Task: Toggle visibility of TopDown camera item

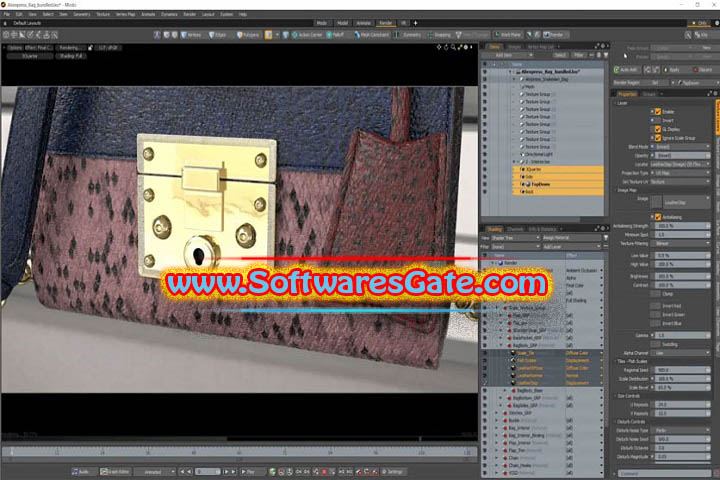Action: (x=485, y=184)
